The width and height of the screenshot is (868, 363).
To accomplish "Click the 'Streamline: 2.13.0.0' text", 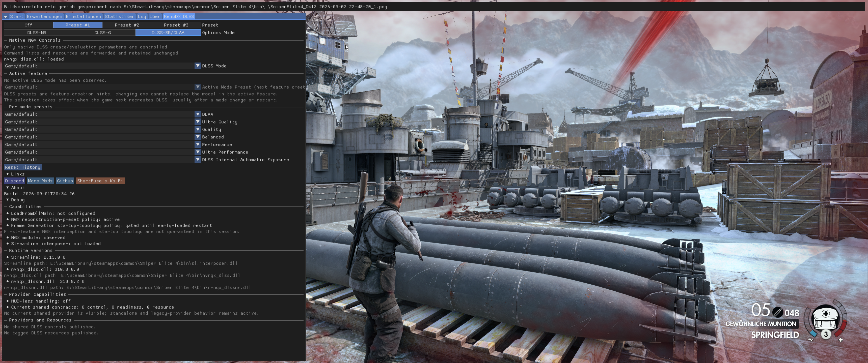I will 38,257.
